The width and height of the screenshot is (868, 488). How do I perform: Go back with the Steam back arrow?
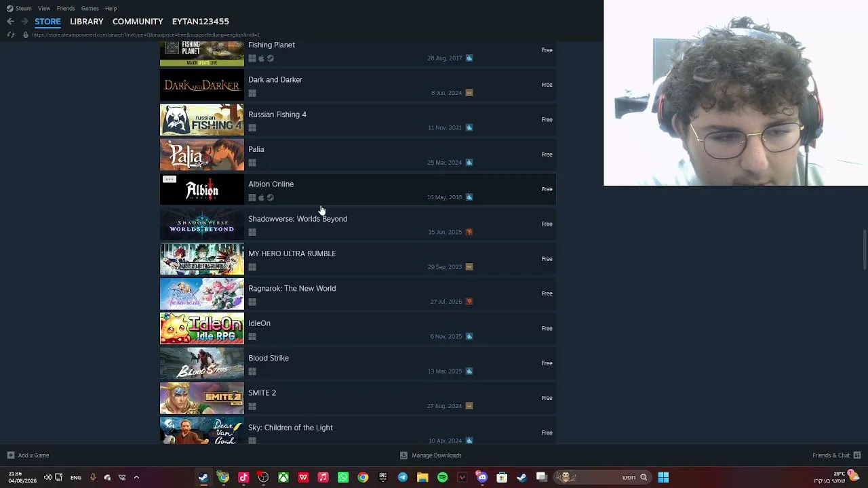click(x=10, y=22)
